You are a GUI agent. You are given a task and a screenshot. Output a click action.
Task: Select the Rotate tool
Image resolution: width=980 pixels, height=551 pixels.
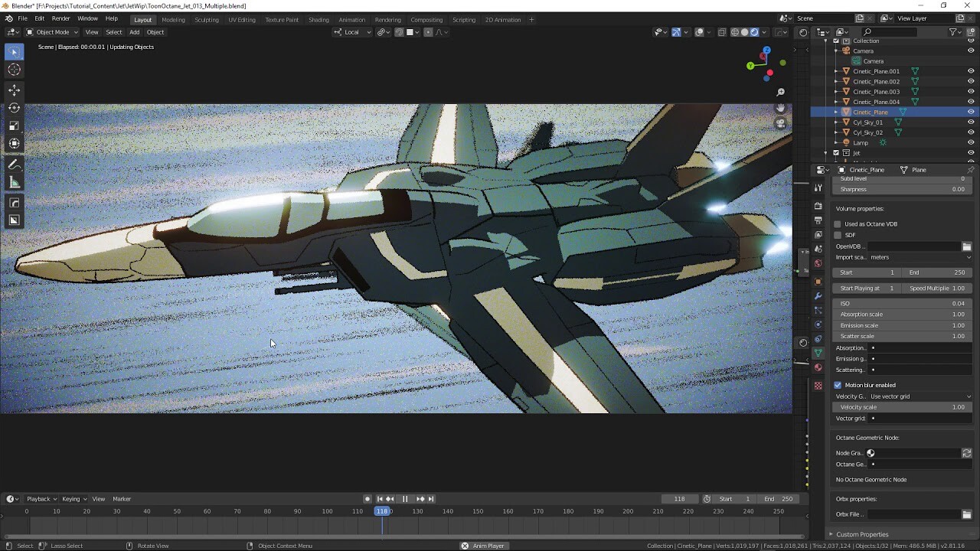click(14, 108)
